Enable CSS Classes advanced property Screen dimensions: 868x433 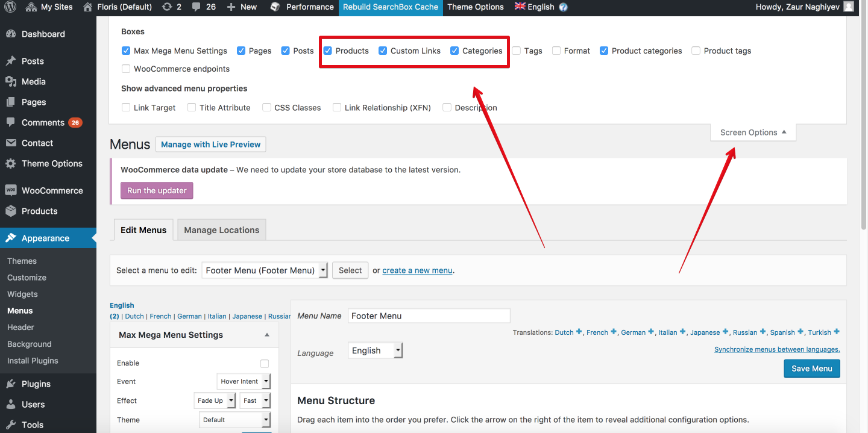266,107
